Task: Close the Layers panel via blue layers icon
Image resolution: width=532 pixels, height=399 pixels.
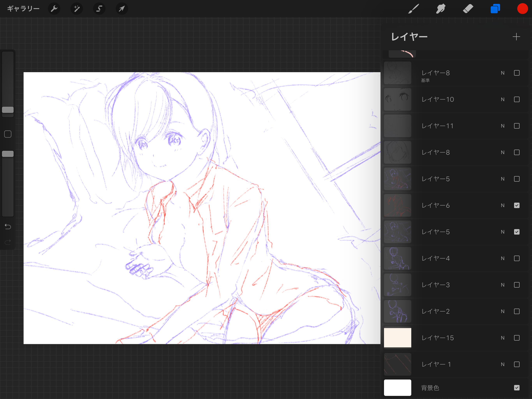Action: [495, 9]
